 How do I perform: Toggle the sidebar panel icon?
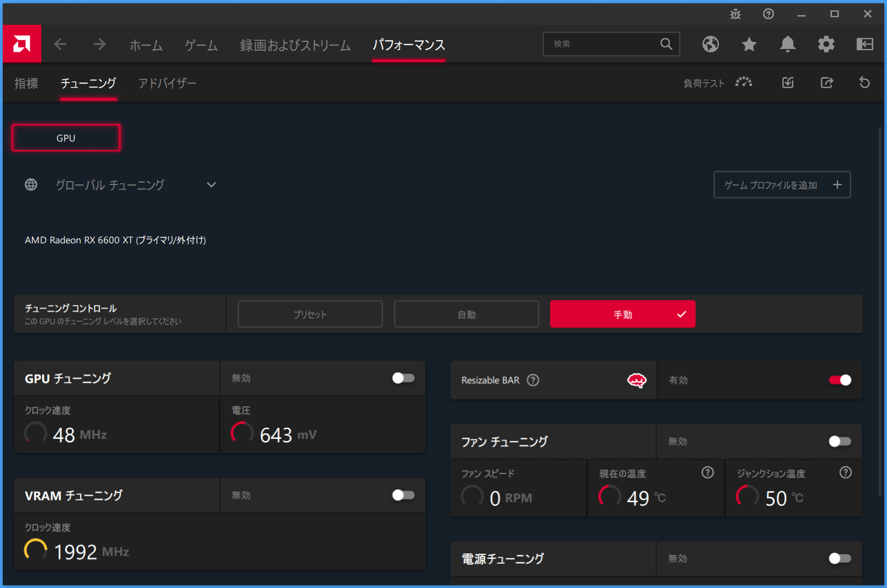pos(864,44)
